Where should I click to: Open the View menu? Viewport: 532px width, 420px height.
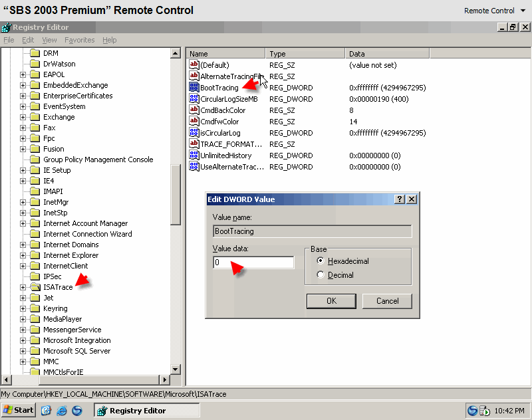click(49, 40)
